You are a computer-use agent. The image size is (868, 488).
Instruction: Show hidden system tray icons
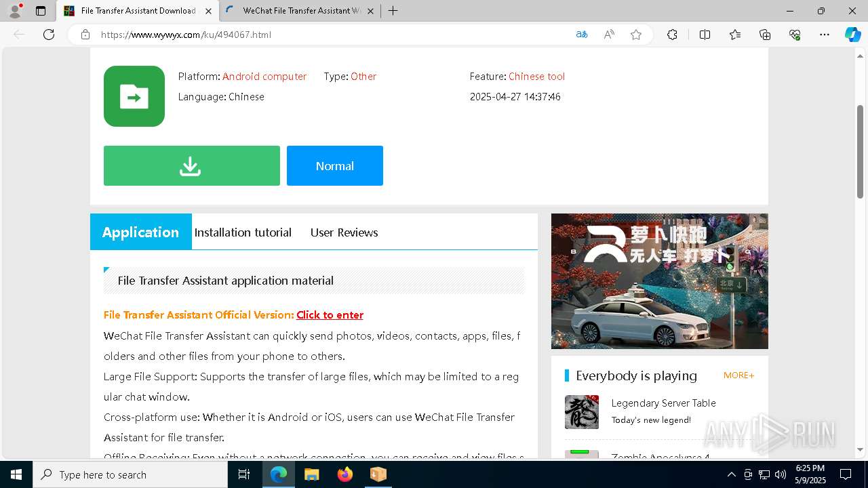click(x=731, y=474)
